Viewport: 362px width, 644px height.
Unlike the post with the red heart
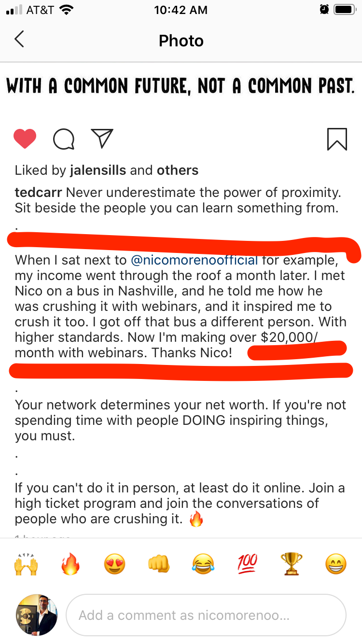25,139
